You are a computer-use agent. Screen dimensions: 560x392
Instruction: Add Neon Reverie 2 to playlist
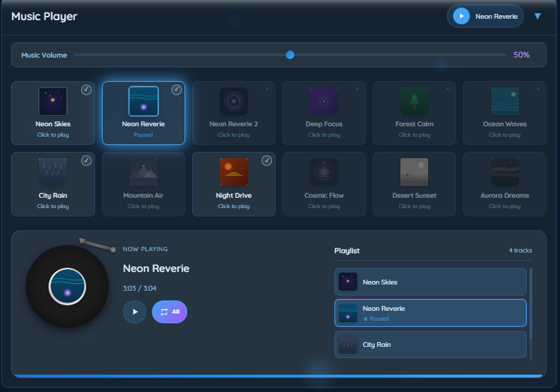266,90
